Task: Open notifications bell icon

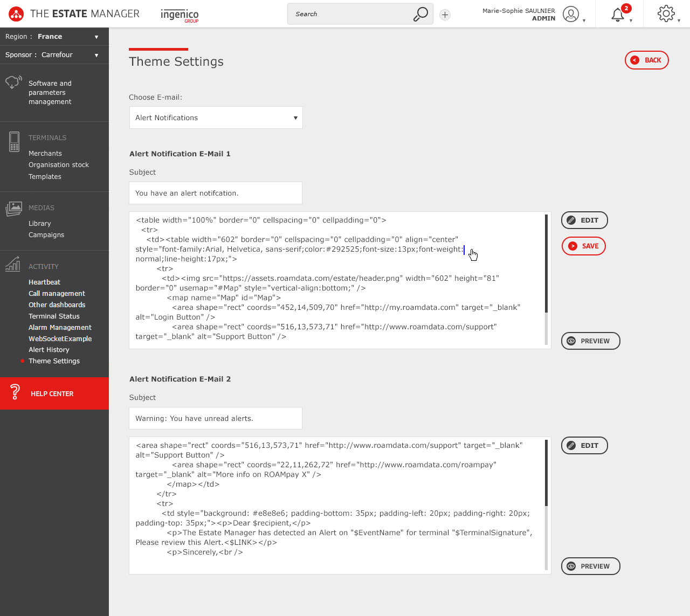Action: [618, 15]
